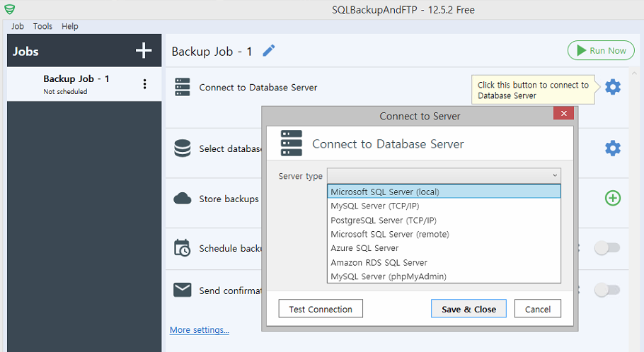Toggle the Schedule backups switch
644x352 pixels.
pyautogui.click(x=607, y=248)
